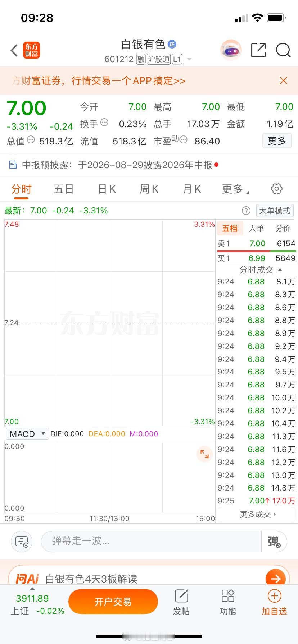Close the promo banner with X
298x644 pixels.
[x=284, y=80]
